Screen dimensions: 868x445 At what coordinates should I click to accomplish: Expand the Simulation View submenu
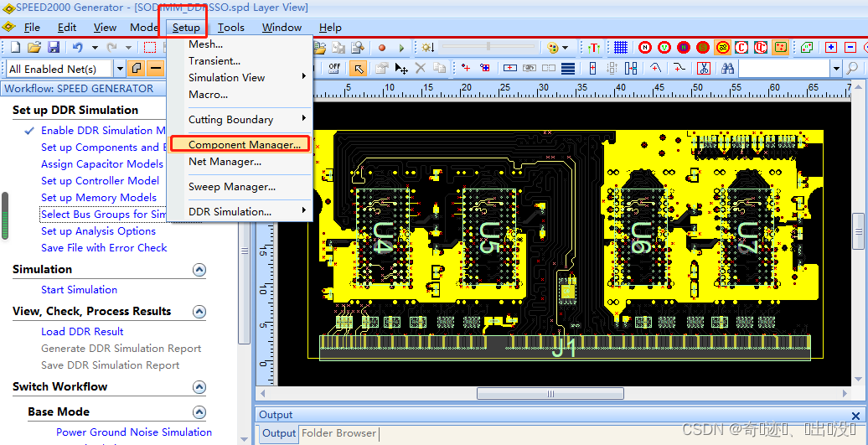click(240, 77)
